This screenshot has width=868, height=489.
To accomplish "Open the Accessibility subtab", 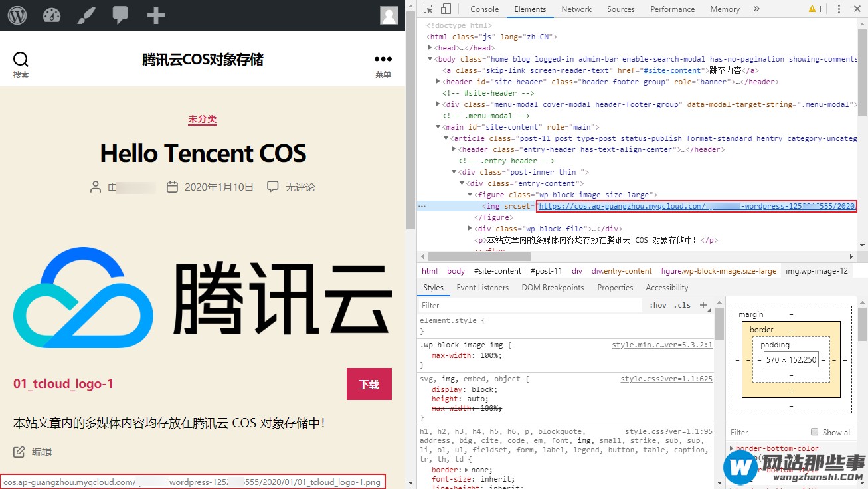I will pos(667,288).
